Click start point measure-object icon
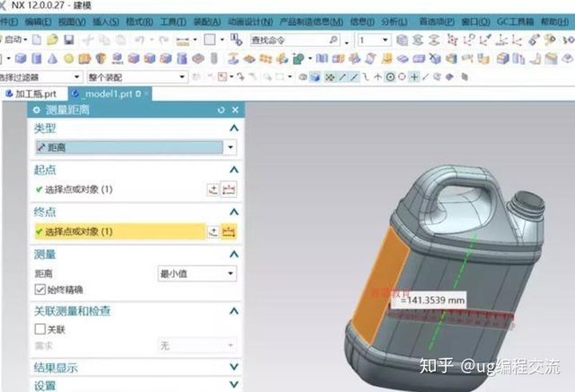575x392 pixels. coord(229,189)
